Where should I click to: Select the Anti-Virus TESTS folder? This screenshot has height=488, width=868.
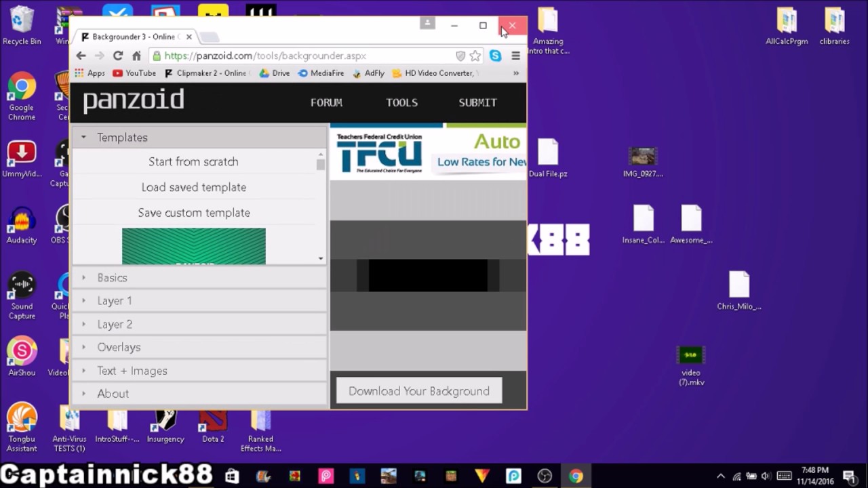69,430
